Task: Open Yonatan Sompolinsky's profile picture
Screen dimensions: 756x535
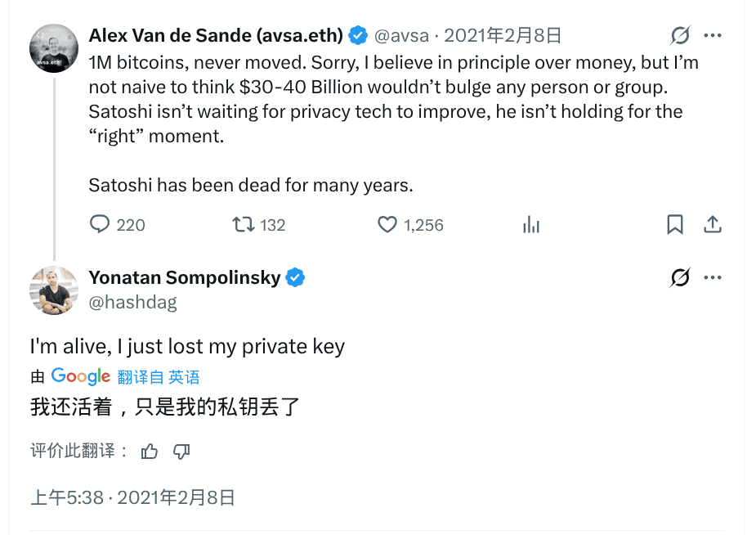Action: click(x=54, y=290)
